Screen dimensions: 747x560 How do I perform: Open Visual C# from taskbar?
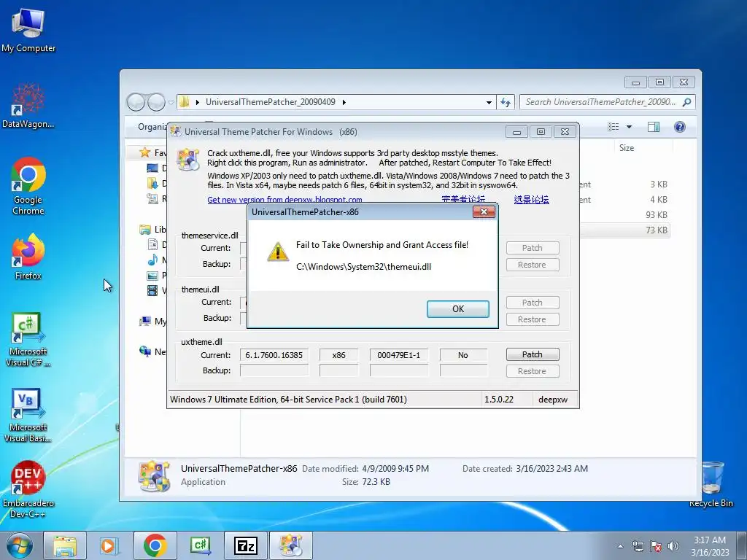(200, 545)
